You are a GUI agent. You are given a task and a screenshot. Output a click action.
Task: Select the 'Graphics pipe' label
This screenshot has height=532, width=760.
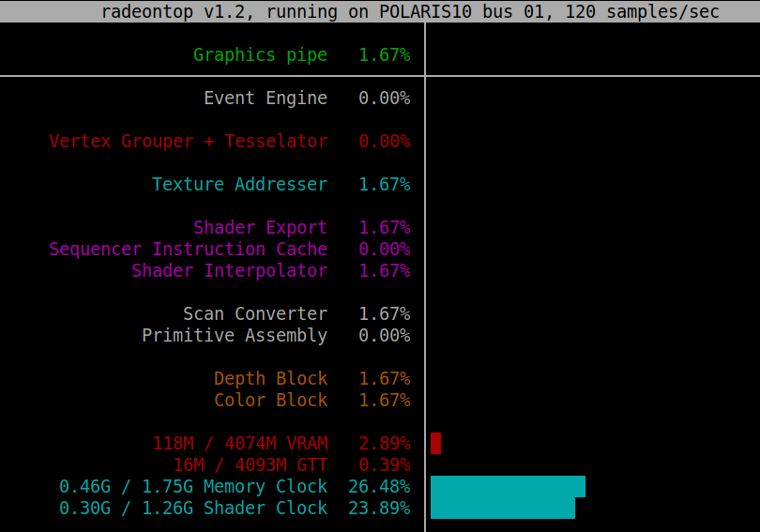click(x=260, y=55)
